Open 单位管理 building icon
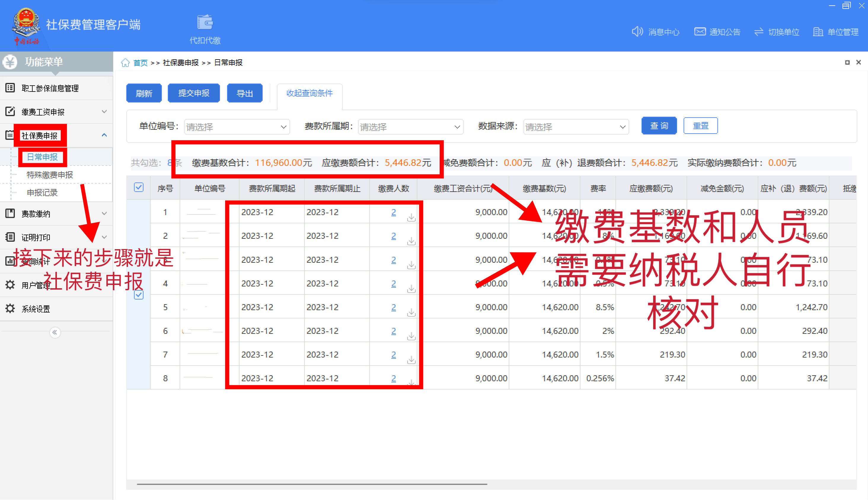Screen dimensions: 868x500 tap(818, 32)
